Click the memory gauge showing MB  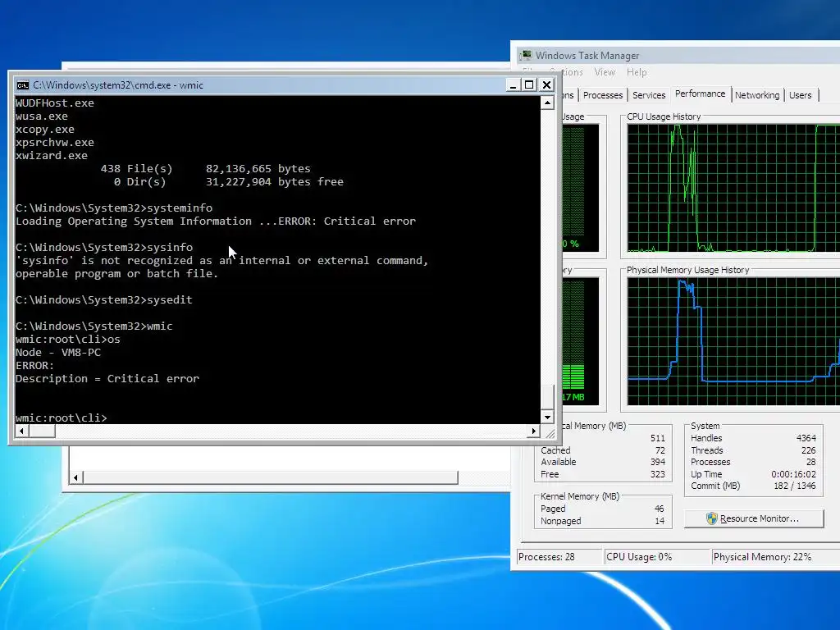581,341
